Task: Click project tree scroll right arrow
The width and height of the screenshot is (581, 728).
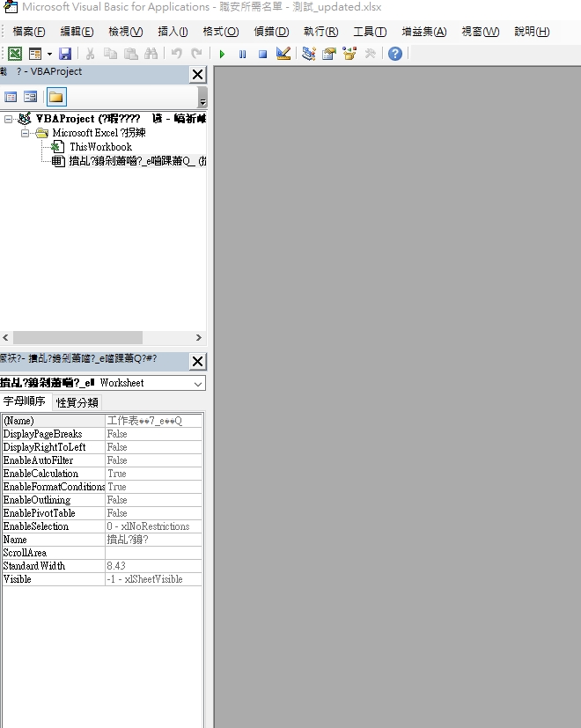Action: 198,337
